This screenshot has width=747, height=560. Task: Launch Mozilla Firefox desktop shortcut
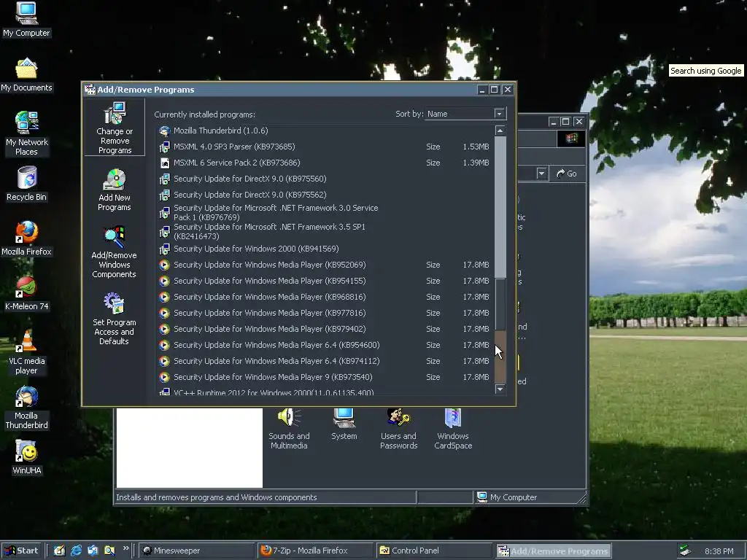click(x=27, y=238)
